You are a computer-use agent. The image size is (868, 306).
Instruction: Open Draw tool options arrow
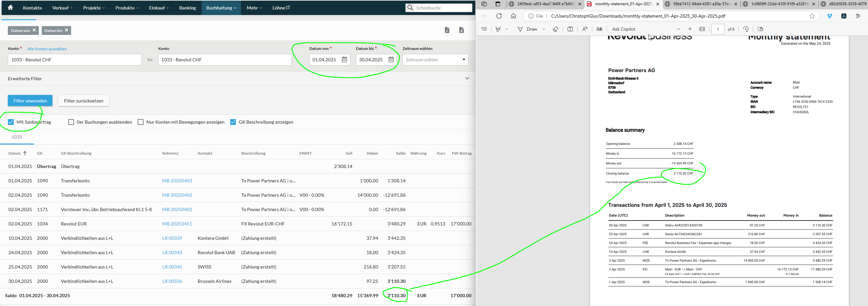(544, 29)
